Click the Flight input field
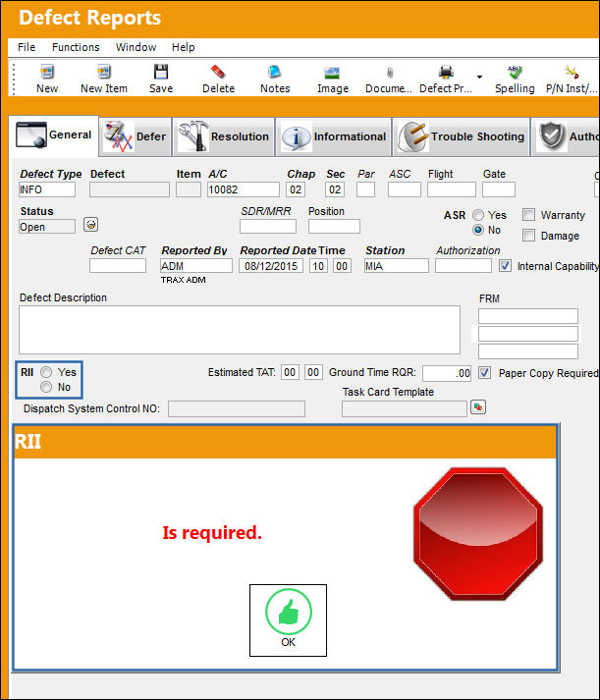The height and width of the screenshot is (700, 600). point(452,189)
